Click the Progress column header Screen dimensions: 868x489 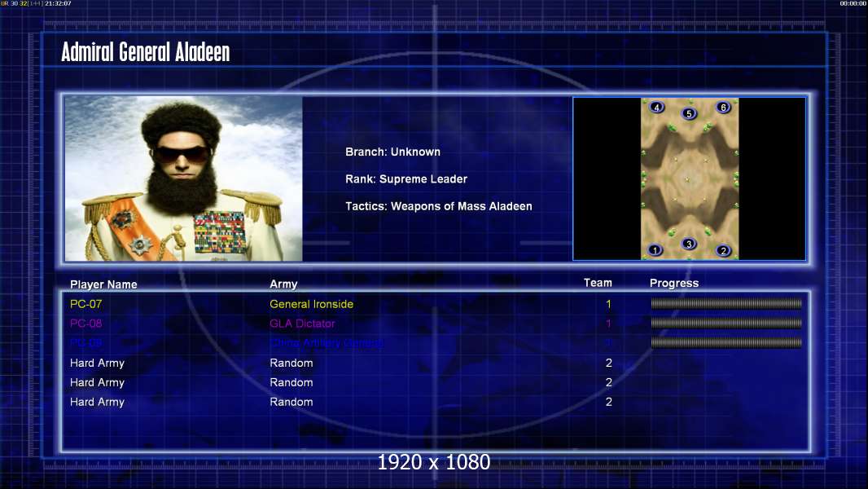coord(674,284)
